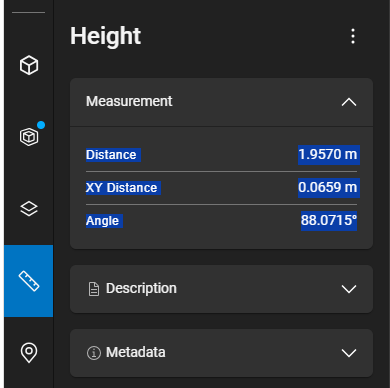Image resolution: width=390 pixels, height=388 pixels.
Task: Open the layers sidebar icon
Action: pyautogui.click(x=29, y=209)
